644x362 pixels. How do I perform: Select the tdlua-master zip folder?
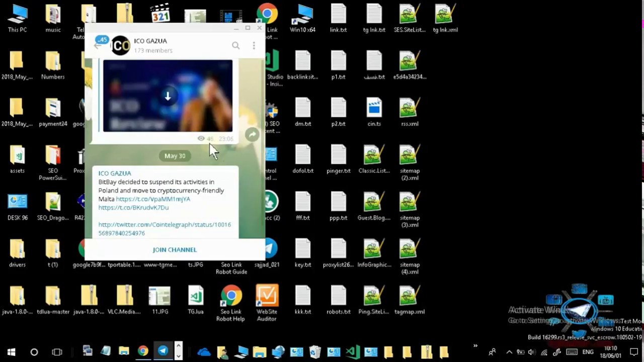(53, 301)
